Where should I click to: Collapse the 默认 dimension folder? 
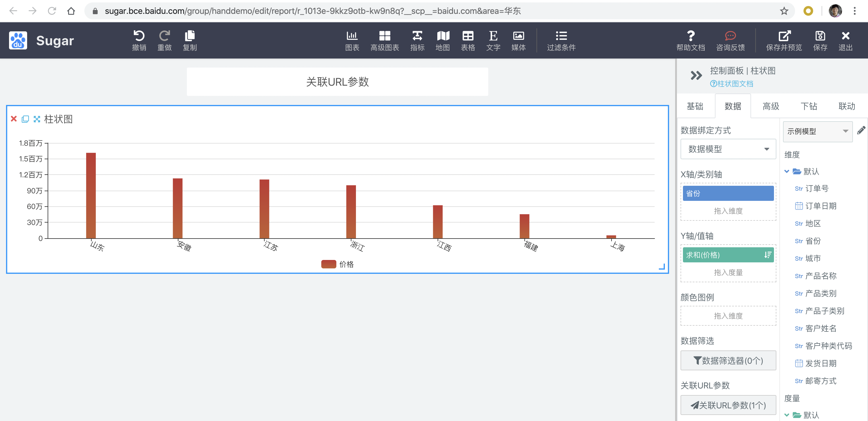pos(786,171)
